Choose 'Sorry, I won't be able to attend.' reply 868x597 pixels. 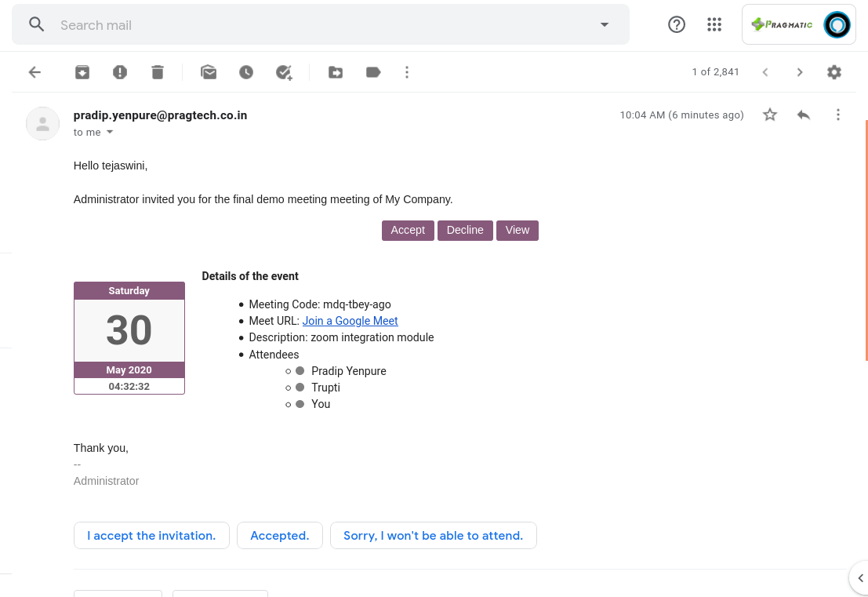tap(434, 536)
